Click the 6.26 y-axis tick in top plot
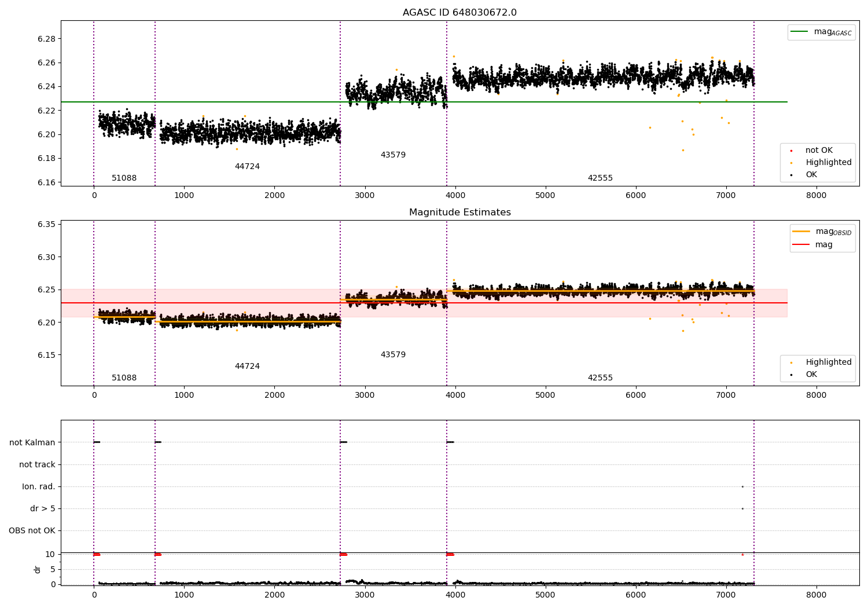 click(46, 63)
